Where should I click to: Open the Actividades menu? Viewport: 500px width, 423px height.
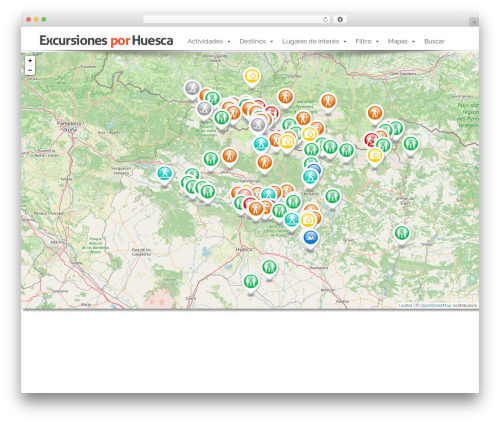click(x=205, y=41)
